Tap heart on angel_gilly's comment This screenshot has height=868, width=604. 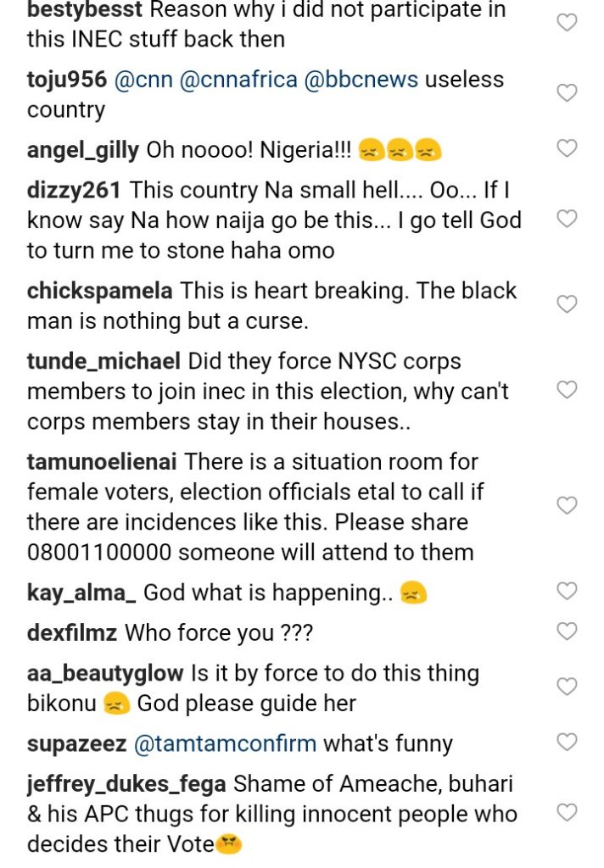tap(567, 148)
